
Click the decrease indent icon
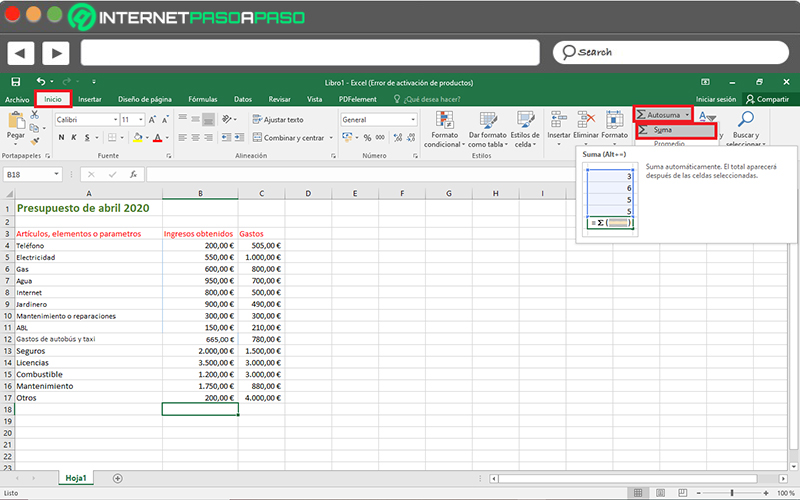tap(227, 138)
